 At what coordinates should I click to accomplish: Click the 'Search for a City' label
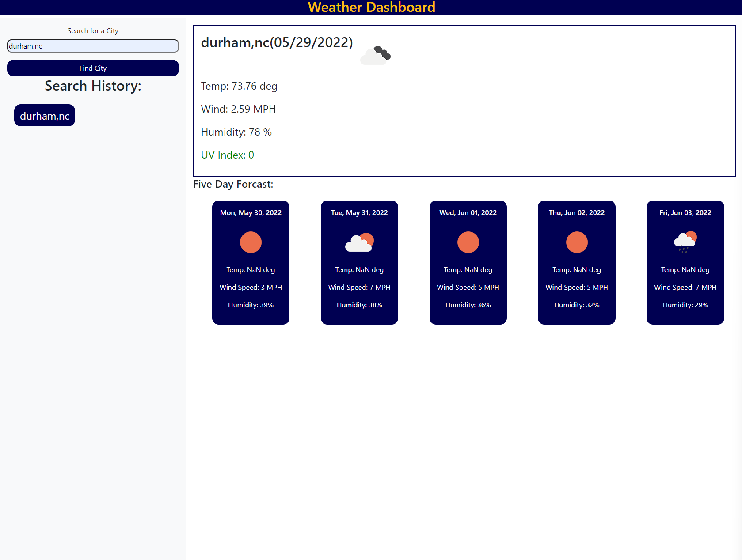(x=93, y=30)
